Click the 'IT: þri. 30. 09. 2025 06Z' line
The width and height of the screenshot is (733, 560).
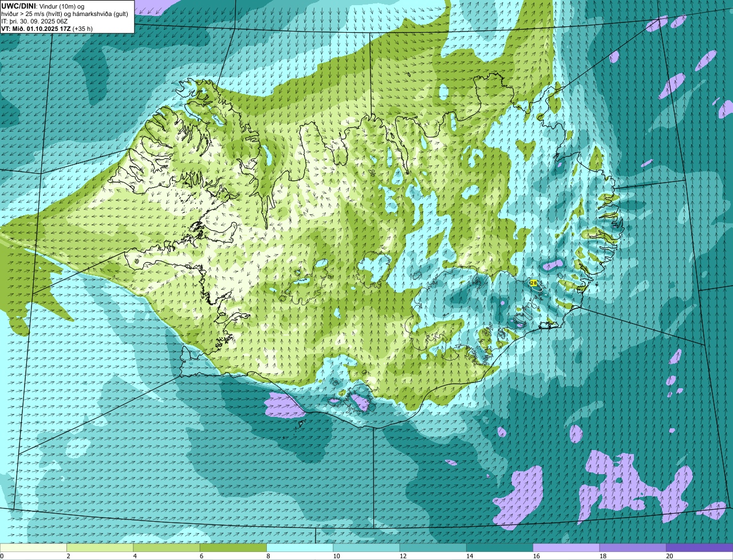click(x=35, y=21)
